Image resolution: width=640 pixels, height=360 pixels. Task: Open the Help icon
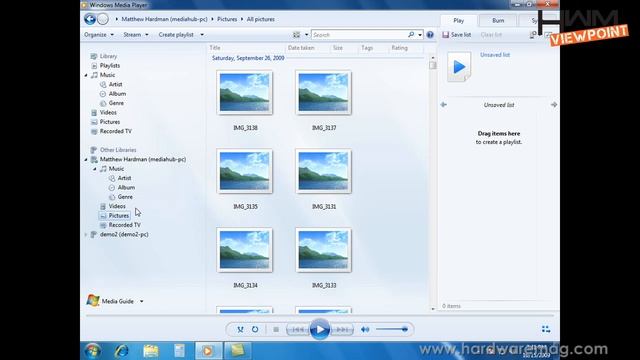click(430, 35)
